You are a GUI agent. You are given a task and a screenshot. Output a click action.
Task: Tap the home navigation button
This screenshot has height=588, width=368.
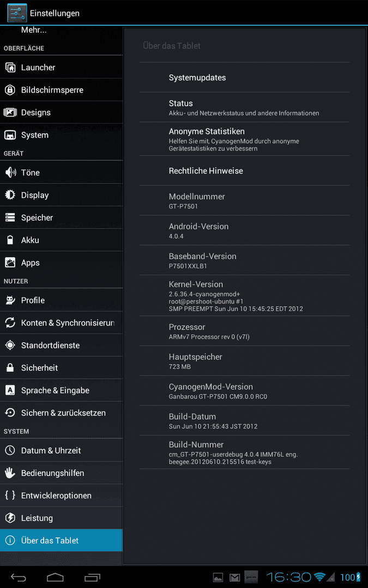(55, 577)
